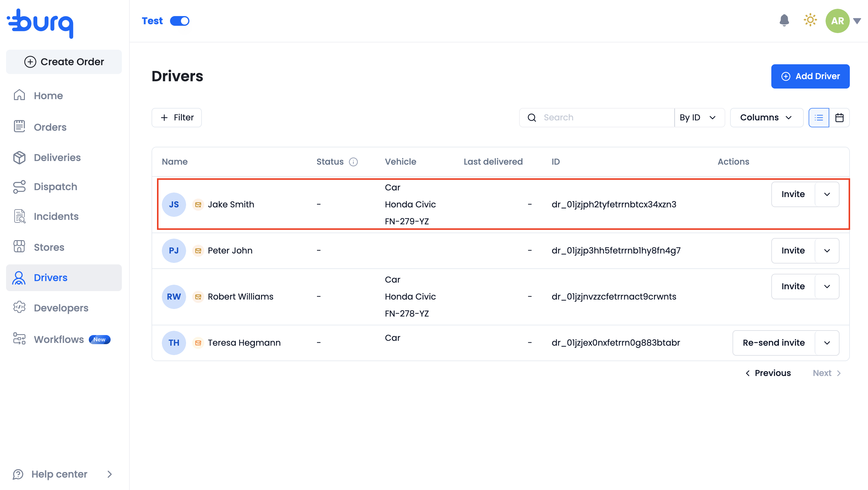Click the TH avatar for Teresa Hegmann
Viewport: 868px width, 490px height.
(x=174, y=343)
